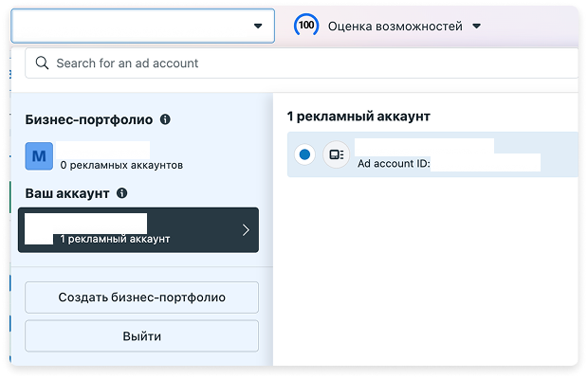The width and height of the screenshot is (588, 379).
Task: Expand Оценка возможностей dropdown arrow
Action: pyautogui.click(x=477, y=27)
